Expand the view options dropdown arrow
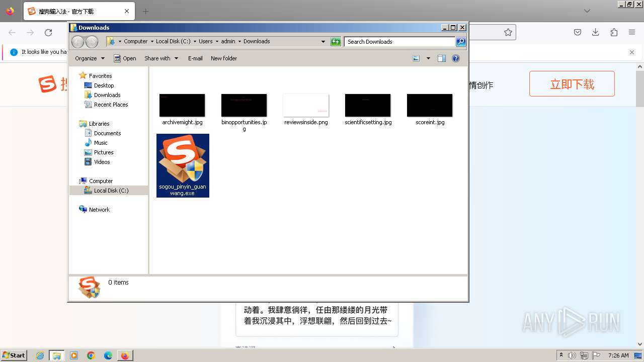The width and height of the screenshot is (644, 362). click(x=428, y=58)
